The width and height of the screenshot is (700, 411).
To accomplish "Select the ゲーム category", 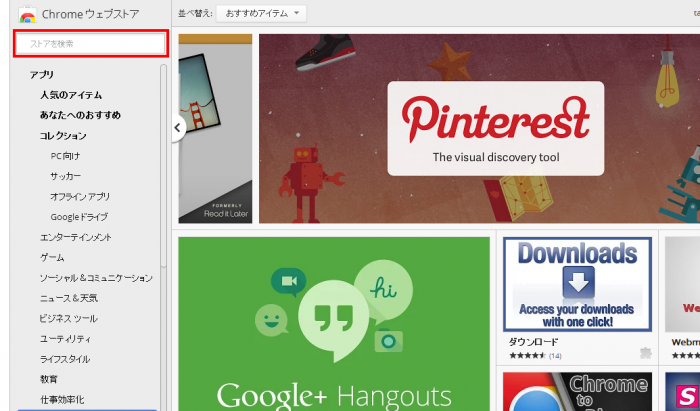I will [52, 257].
